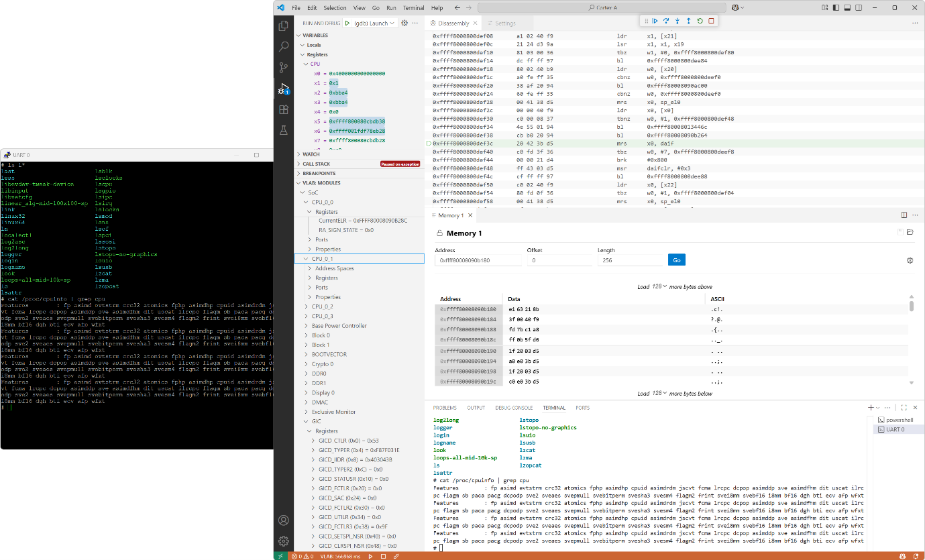Restart the debug session
Screen dimensions: 925x560
(700, 21)
